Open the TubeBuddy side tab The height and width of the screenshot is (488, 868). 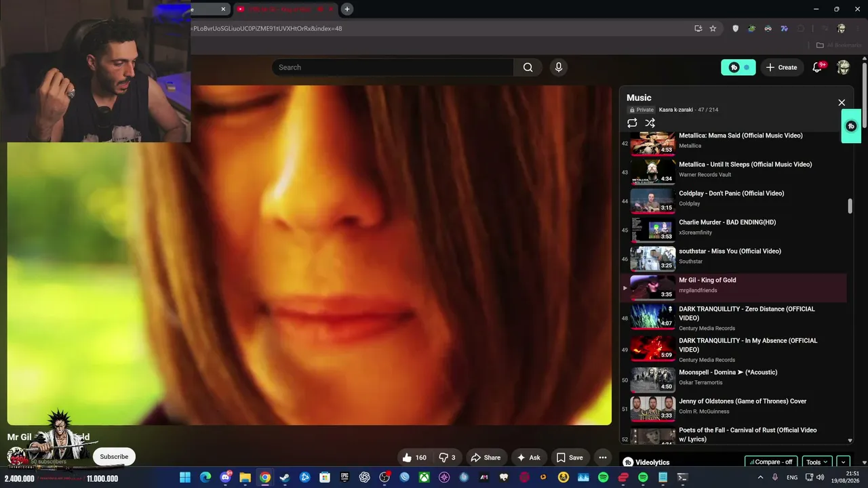851,126
